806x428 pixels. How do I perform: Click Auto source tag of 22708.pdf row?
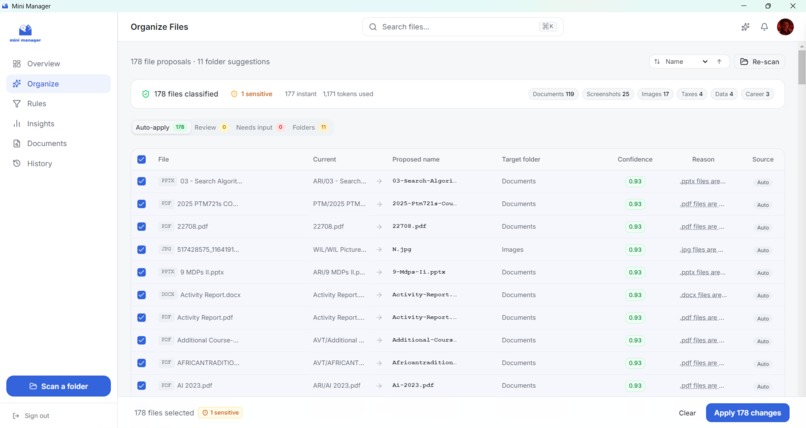pyautogui.click(x=763, y=227)
